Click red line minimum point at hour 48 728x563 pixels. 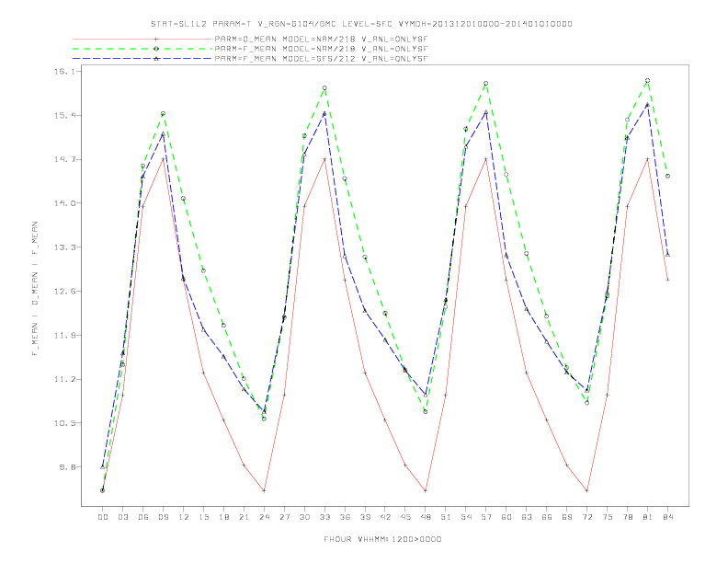pos(426,490)
